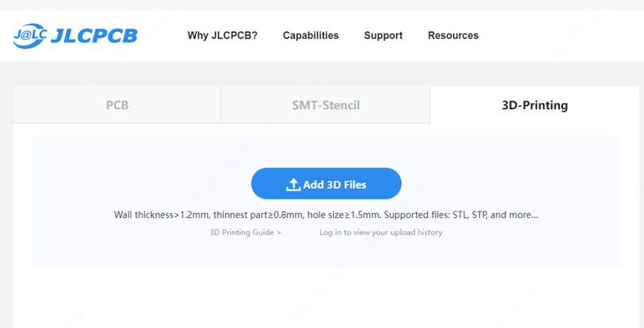Click the 'thinnest part≥0.8mm' text
Image resolution: width=644 pixels, height=328 pixels.
(x=258, y=215)
